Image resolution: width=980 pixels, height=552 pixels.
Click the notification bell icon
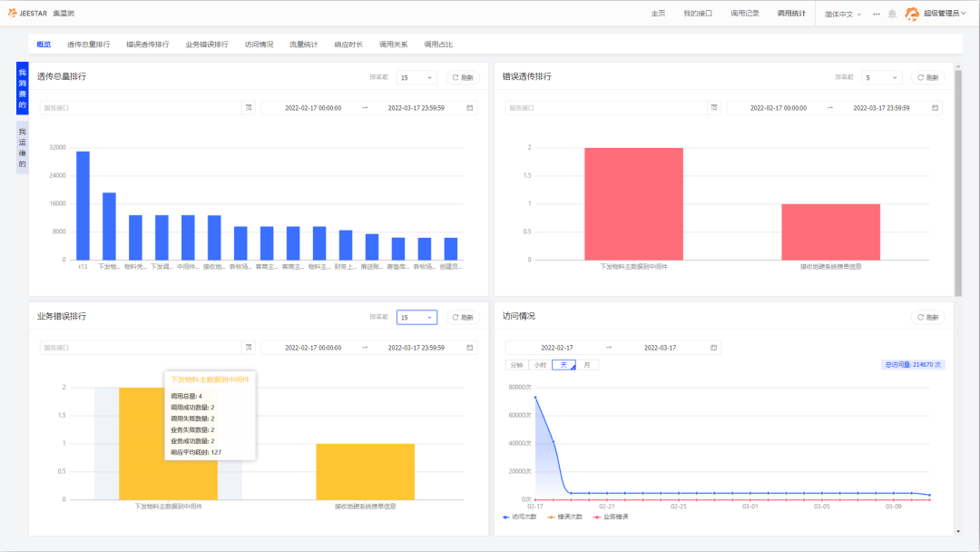(x=892, y=14)
